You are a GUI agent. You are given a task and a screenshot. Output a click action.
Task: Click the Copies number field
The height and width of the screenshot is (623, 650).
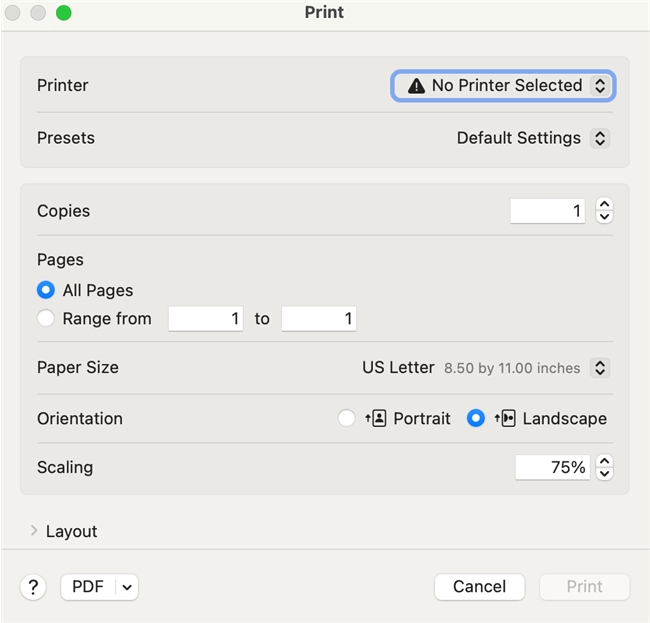click(547, 211)
